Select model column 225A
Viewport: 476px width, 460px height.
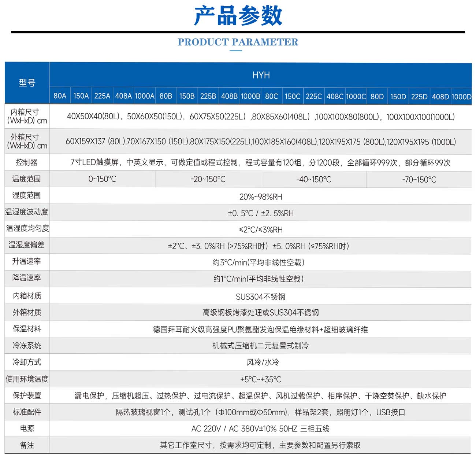(x=102, y=96)
